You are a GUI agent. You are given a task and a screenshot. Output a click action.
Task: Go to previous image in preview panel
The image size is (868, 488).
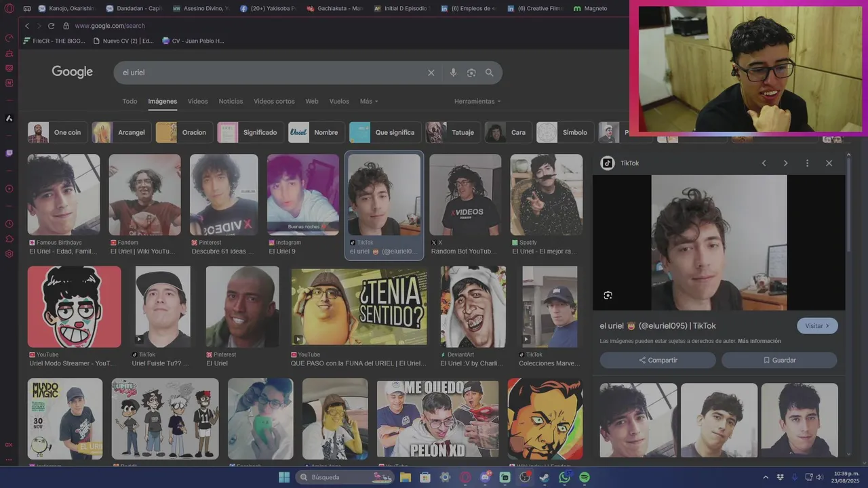pyautogui.click(x=764, y=163)
